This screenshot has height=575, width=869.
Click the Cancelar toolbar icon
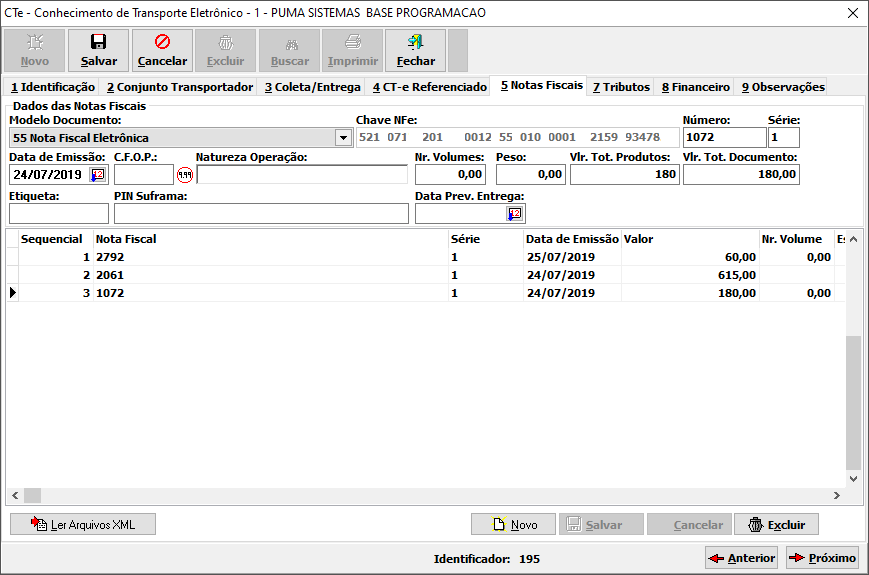pos(162,43)
